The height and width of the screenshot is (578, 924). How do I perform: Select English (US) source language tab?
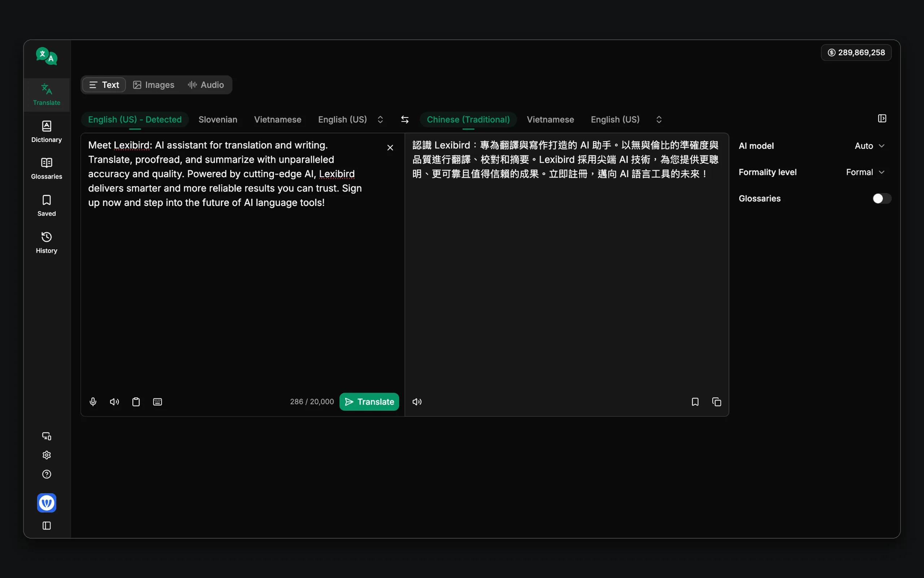coord(343,120)
